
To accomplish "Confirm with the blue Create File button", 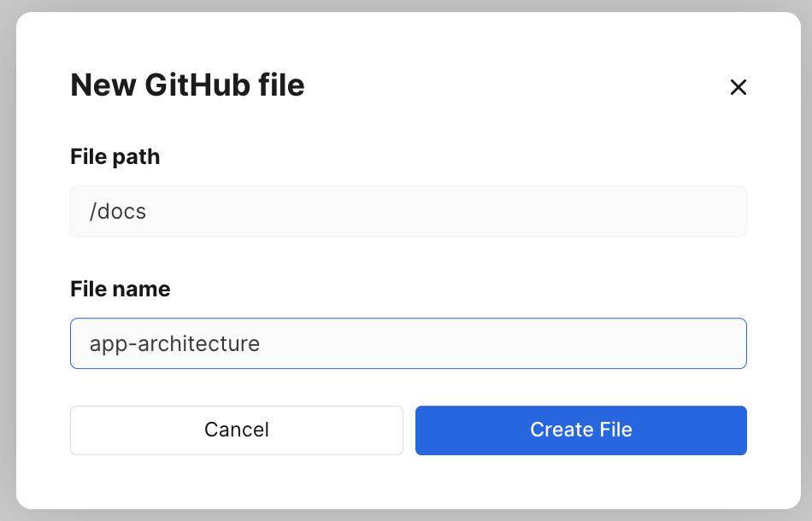I will point(581,430).
